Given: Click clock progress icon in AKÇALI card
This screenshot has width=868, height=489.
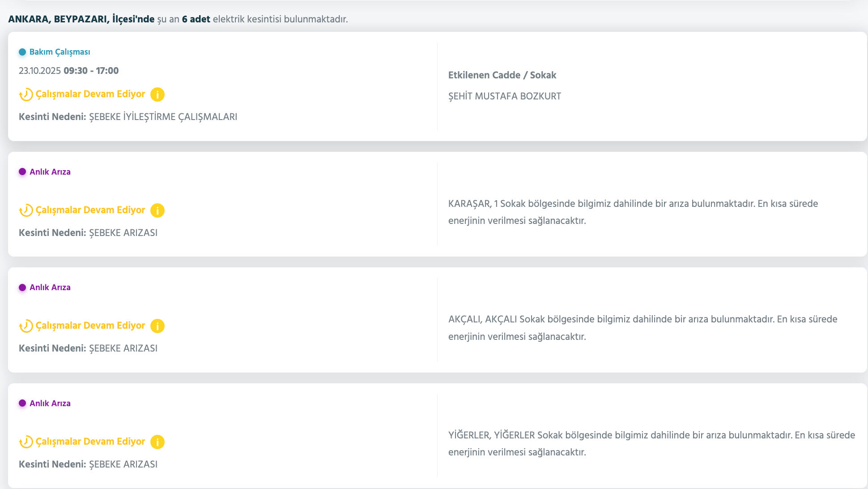Looking at the screenshot, I should click(26, 326).
